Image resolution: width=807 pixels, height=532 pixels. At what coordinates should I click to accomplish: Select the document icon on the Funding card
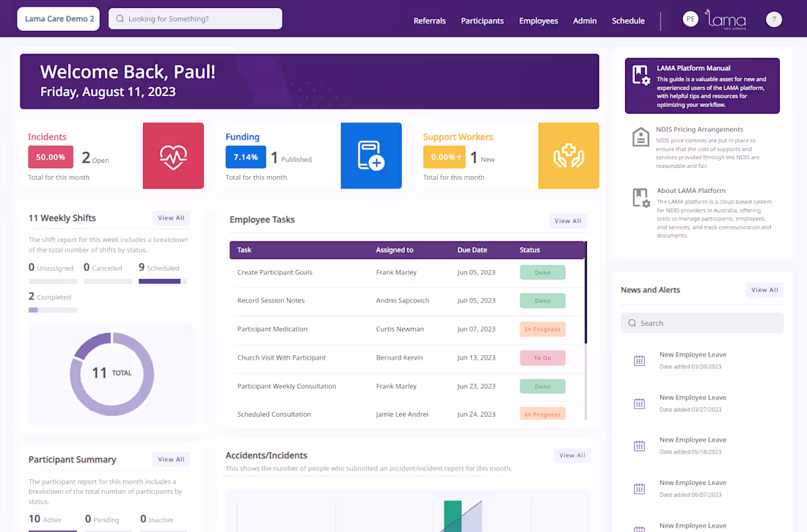coord(371,156)
